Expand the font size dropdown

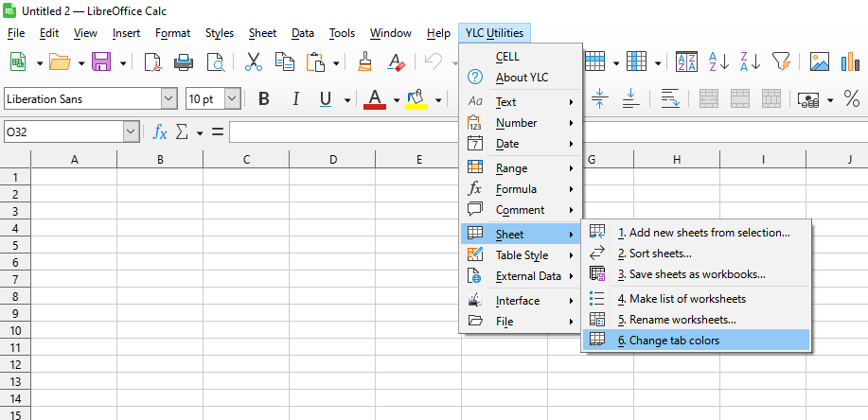(232, 99)
